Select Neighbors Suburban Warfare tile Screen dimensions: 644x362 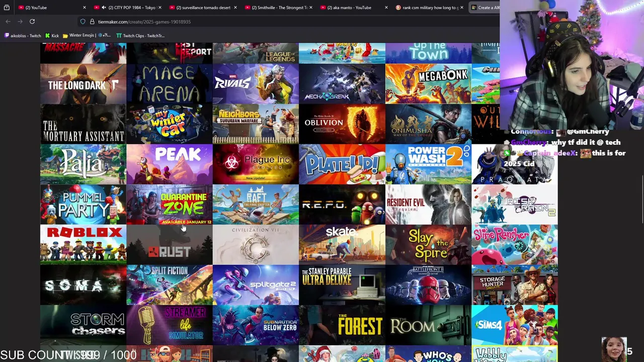point(256,124)
